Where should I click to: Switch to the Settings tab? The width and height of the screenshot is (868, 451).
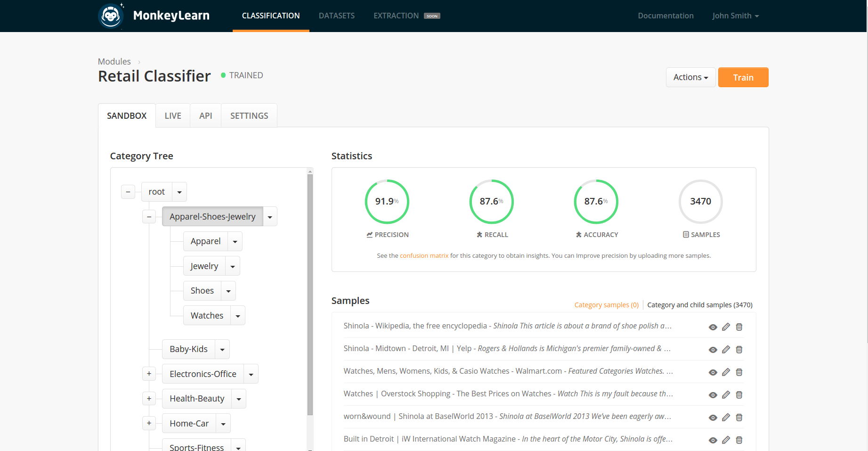point(249,115)
